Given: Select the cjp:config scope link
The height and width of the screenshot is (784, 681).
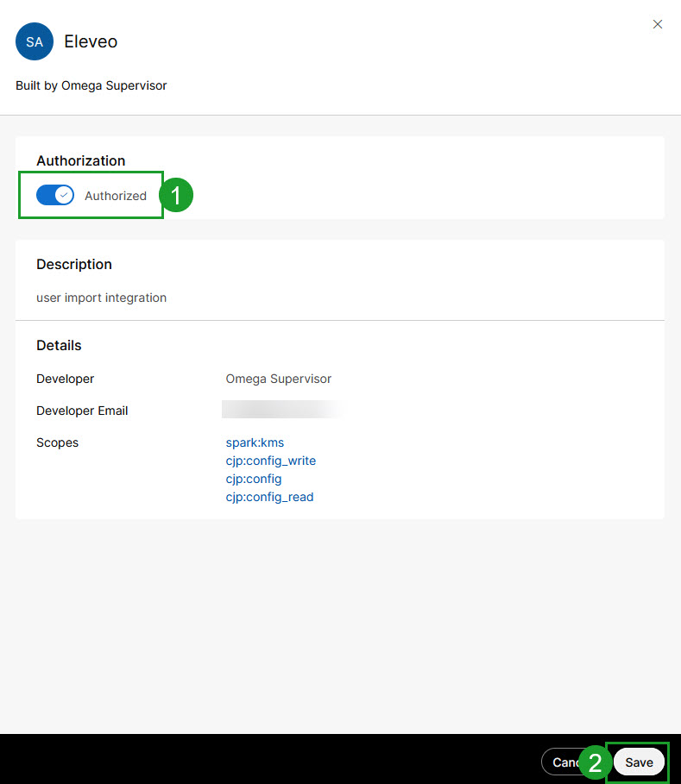Looking at the screenshot, I should (254, 479).
